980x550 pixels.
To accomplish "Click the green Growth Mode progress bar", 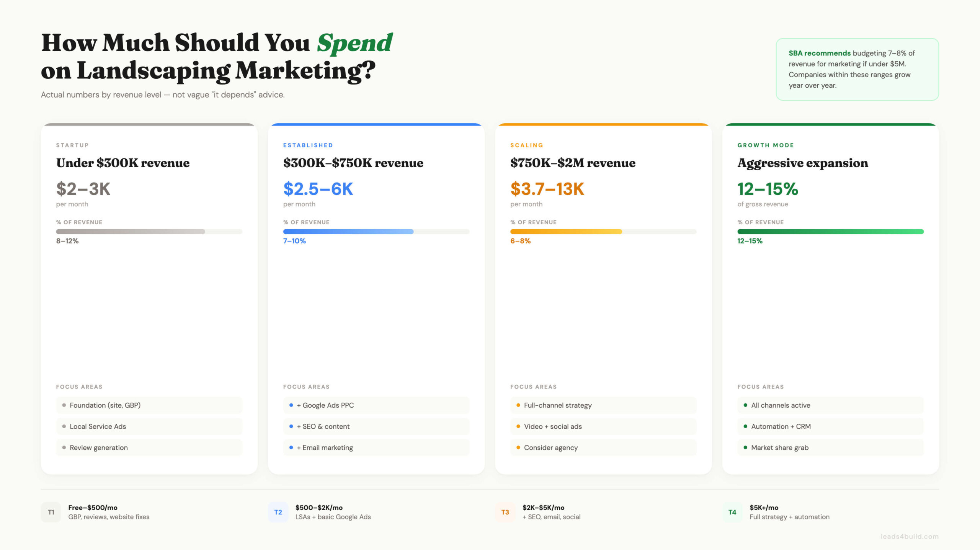I will (x=830, y=232).
